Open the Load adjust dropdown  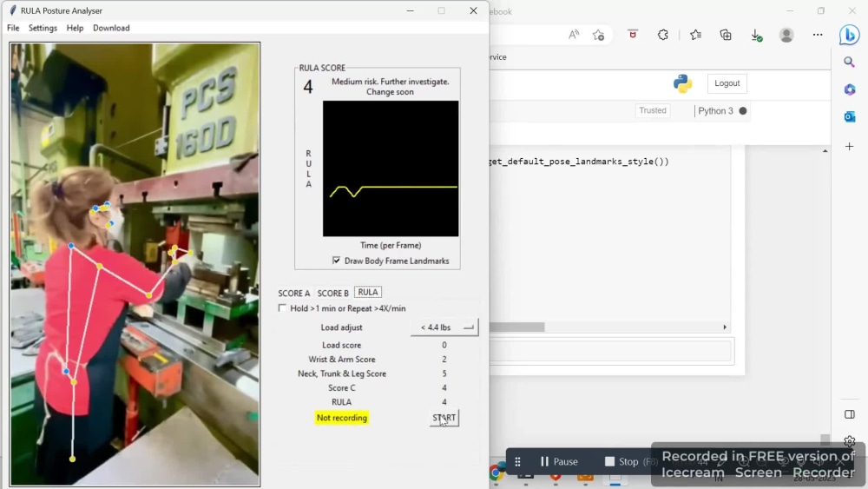coord(444,327)
